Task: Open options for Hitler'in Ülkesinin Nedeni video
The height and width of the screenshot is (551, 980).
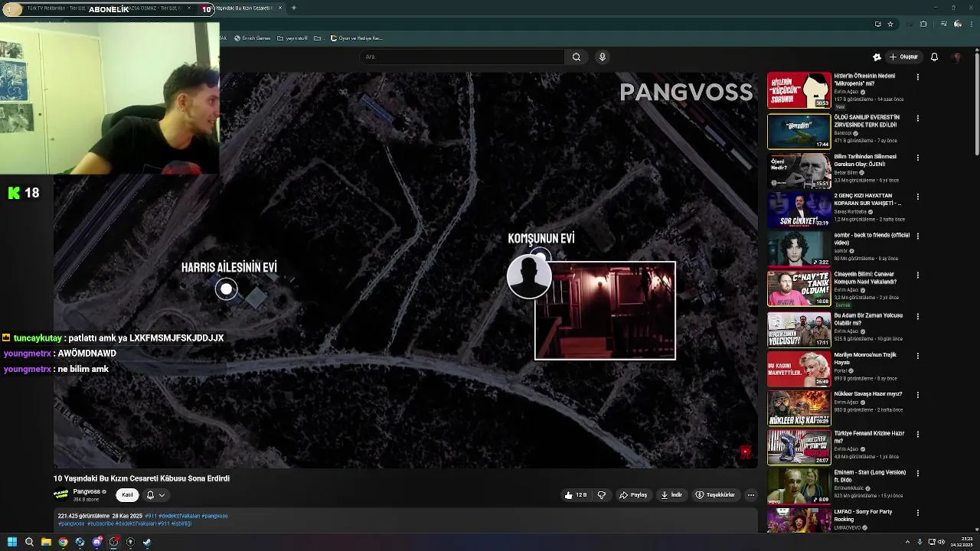Action: (917, 77)
